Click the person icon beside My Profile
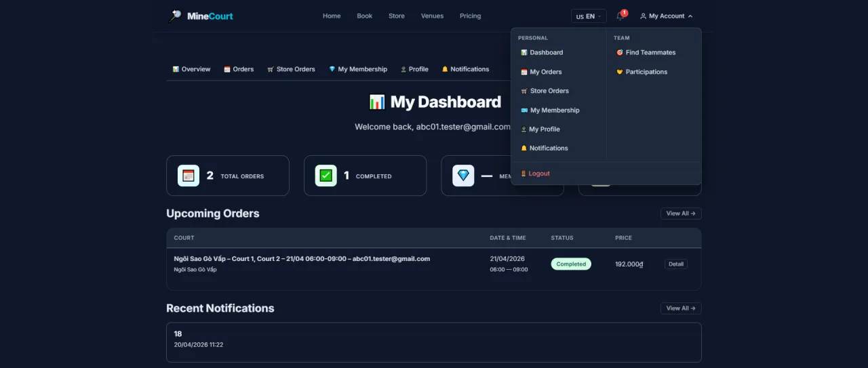 (524, 129)
